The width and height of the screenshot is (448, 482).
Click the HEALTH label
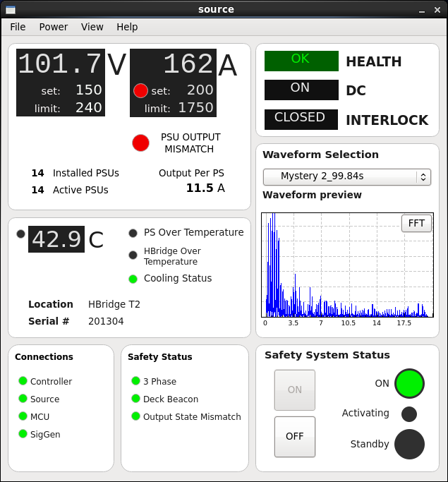pyautogui.click(x=374, y=61)
